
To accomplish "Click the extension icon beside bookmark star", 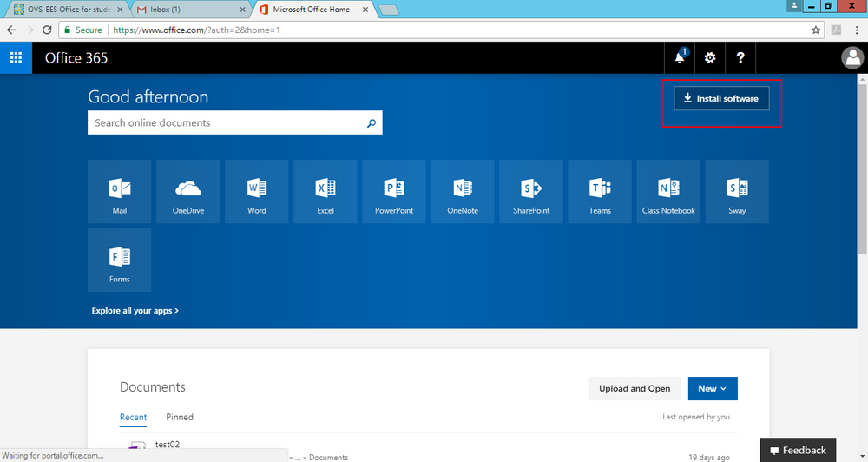I will [837, 30].
